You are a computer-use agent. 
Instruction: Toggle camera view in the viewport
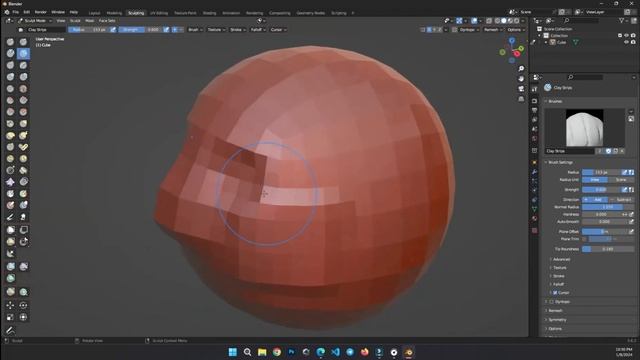[x=521, y=89]
